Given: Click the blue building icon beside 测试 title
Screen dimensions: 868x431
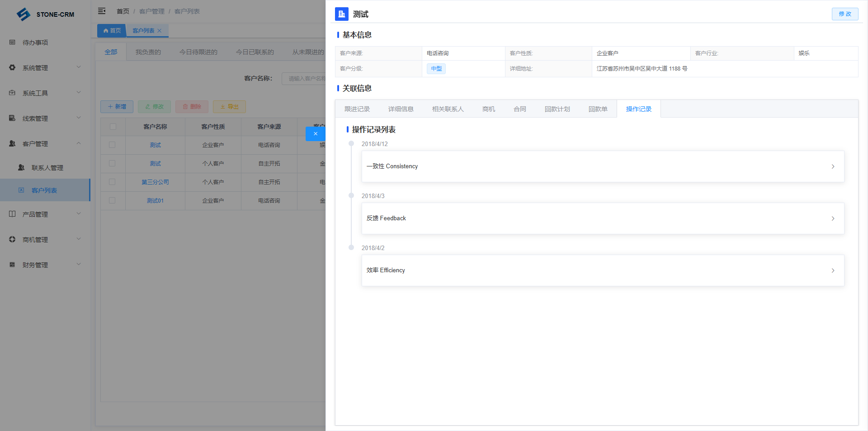Looking at the screenshot, I should tap(342, 14).
